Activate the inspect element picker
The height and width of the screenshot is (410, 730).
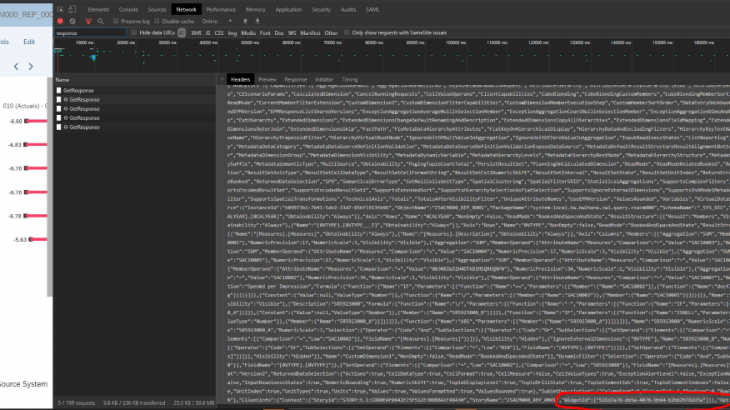click(x=59, y=8)
